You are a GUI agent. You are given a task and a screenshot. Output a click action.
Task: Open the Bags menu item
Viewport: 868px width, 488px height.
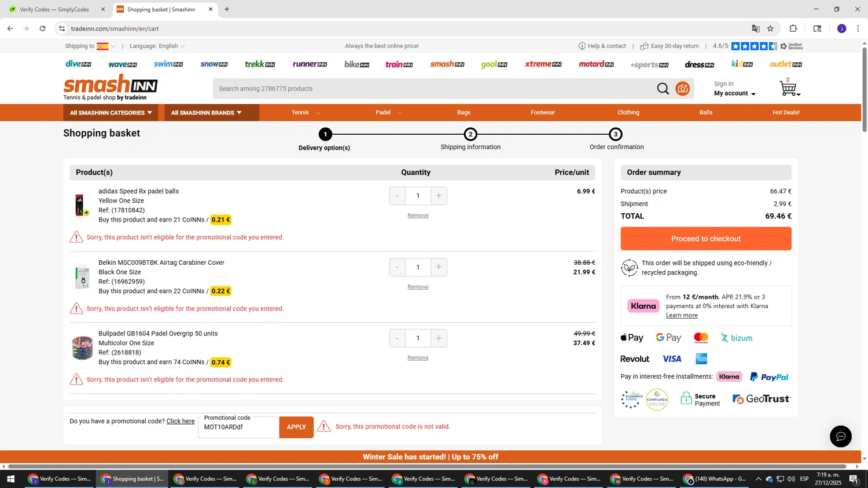464,113
